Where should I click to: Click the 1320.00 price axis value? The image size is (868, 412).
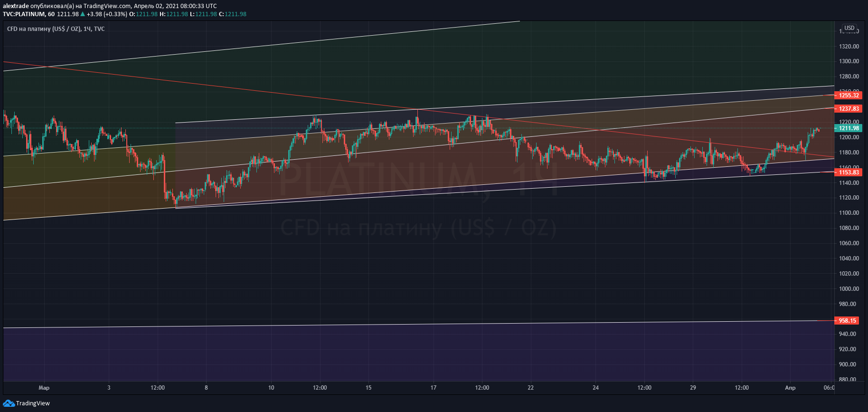(849, 47)
